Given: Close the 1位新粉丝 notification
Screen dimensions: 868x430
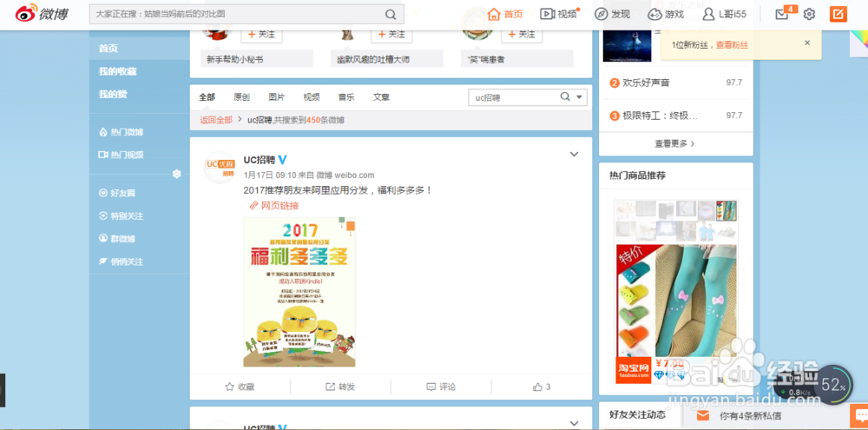Looking at the screenshot, I should point(806,43).
